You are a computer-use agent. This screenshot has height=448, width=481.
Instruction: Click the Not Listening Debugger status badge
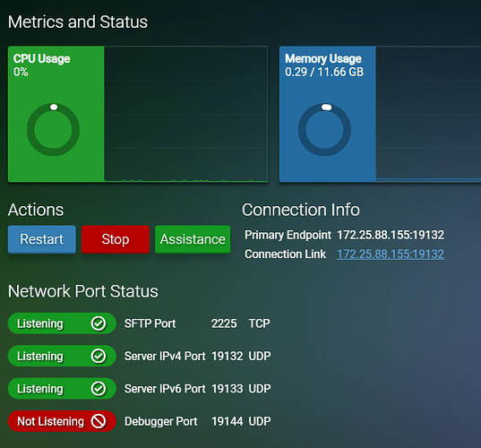(x=62, y=421)
